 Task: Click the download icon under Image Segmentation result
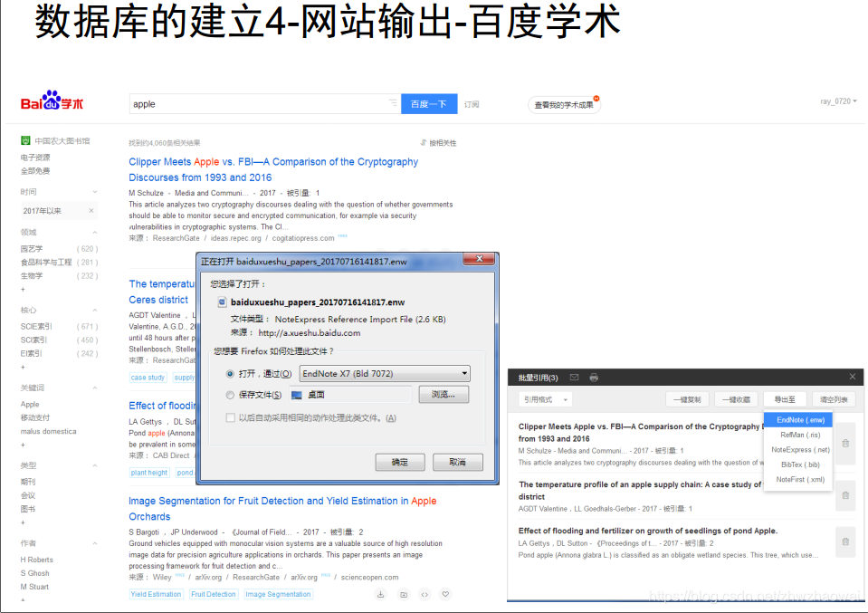click(x=381, y=595)
